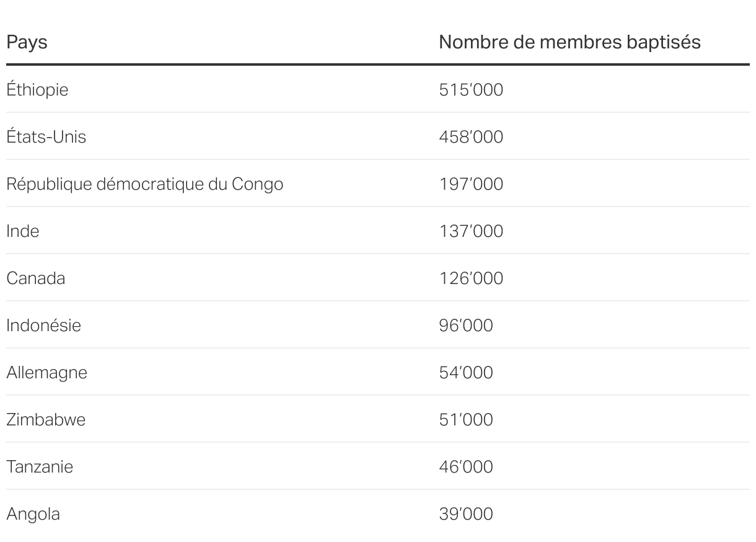Click the 96'000 members value
This screenshot has width=756, height=542.
point(466,326)
